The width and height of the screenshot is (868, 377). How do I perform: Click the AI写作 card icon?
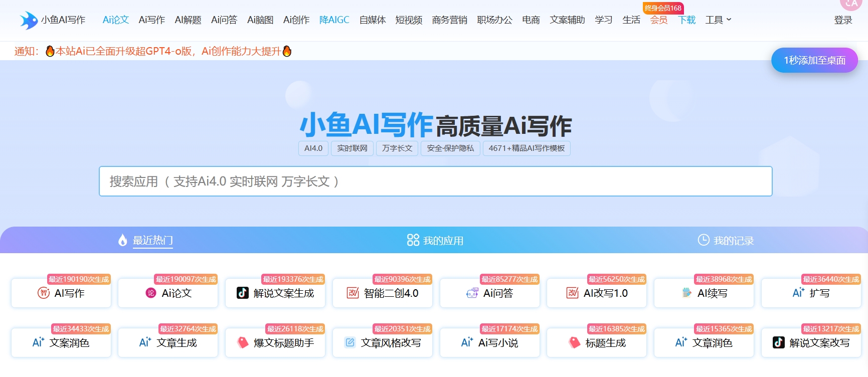coord(44,293)
